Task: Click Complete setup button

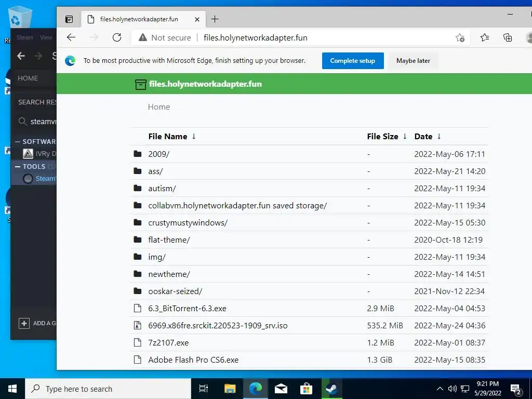Action: pyautogui.click(x=353, y=61)
